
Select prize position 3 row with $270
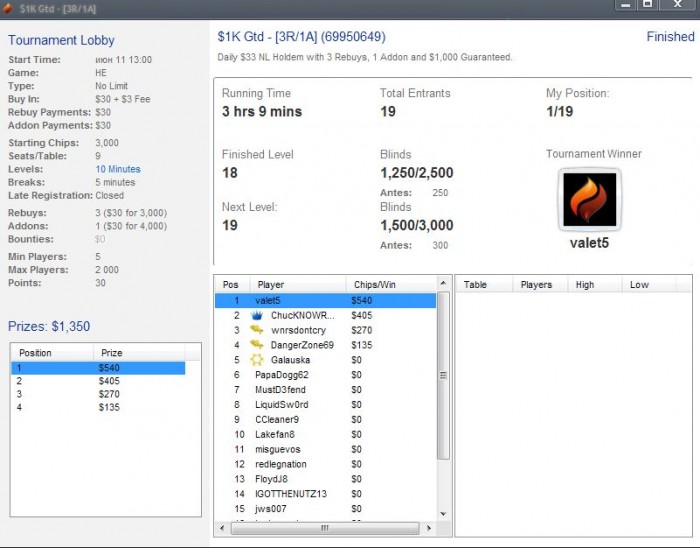pos(98,394)
